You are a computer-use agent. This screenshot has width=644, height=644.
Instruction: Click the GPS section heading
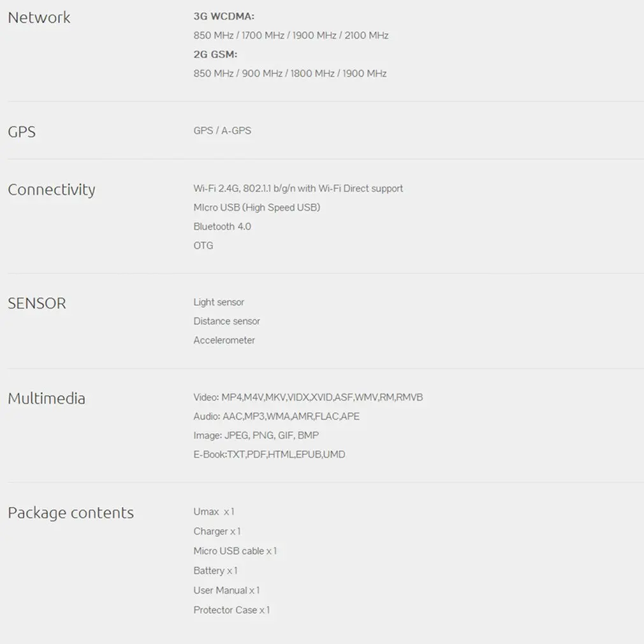pyautogui.click(x=22, y=132)
